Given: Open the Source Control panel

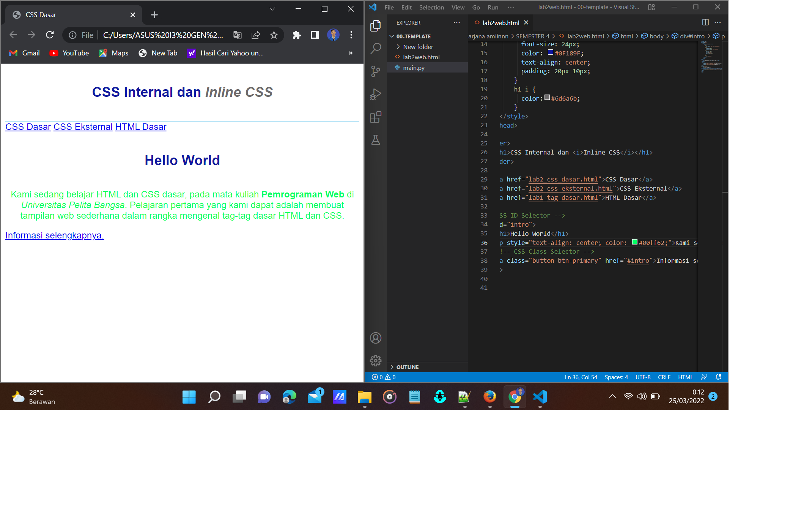Looking at the screenshot, I should pos(375,71).
